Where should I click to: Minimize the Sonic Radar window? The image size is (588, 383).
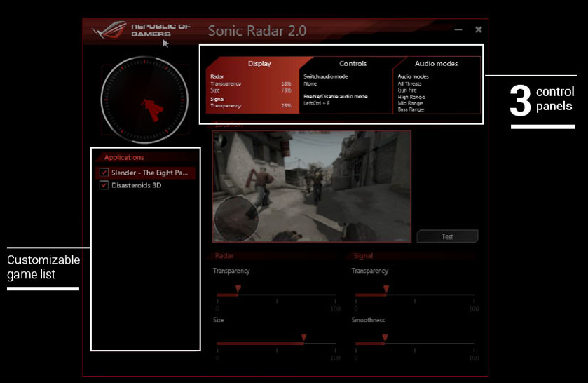click(x=458, y=29)
